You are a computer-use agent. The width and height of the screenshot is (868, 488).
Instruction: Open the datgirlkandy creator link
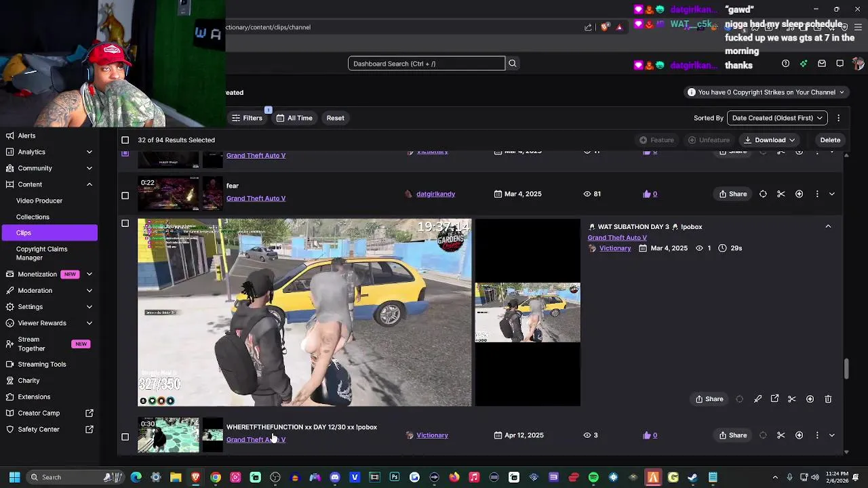pyautogui.click(x=435, y=194)
